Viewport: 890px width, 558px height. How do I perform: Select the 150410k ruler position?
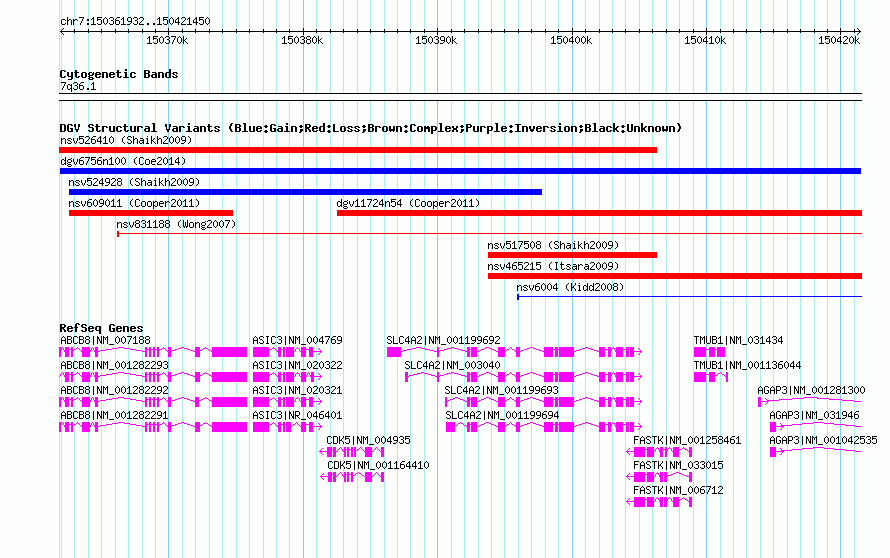pos(705,41)
